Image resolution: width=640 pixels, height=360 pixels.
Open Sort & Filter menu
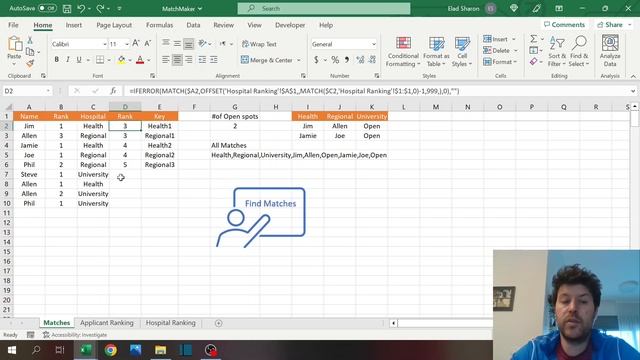coord(557,51)
